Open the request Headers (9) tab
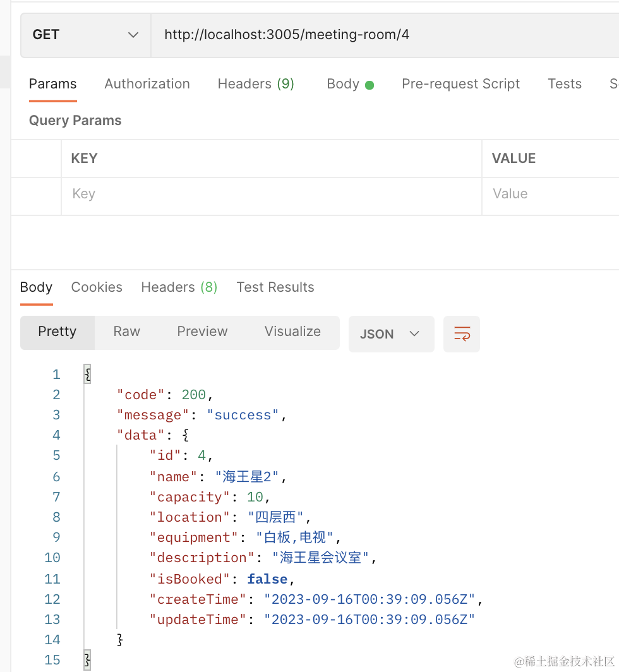Screen dimensions: 619x672 point(256,84)
